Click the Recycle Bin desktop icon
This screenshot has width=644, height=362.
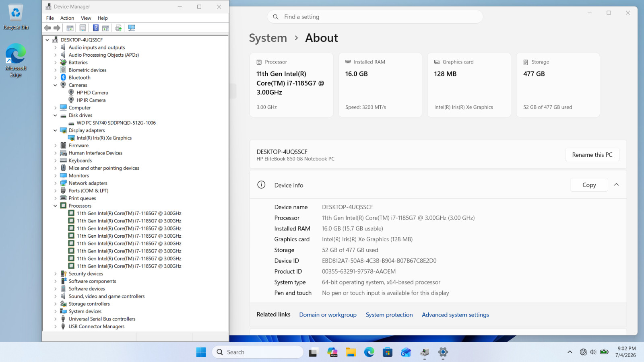coord(16,17)
